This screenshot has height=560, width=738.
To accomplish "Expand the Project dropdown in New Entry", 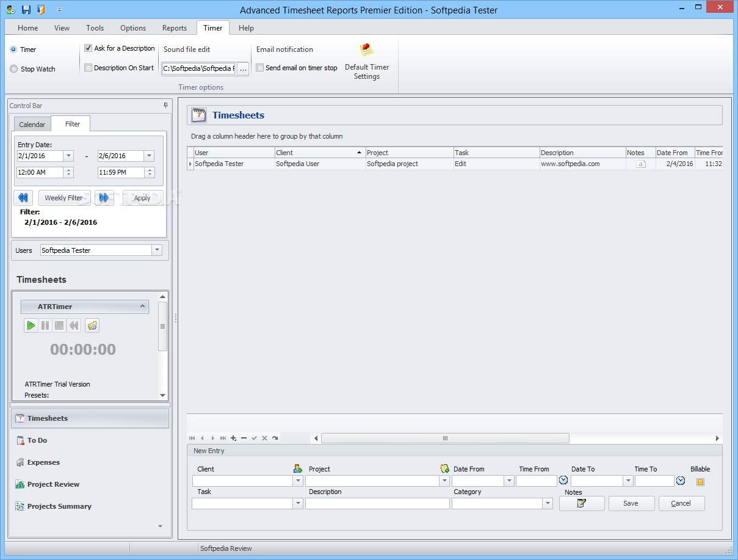I will point(444,481).
